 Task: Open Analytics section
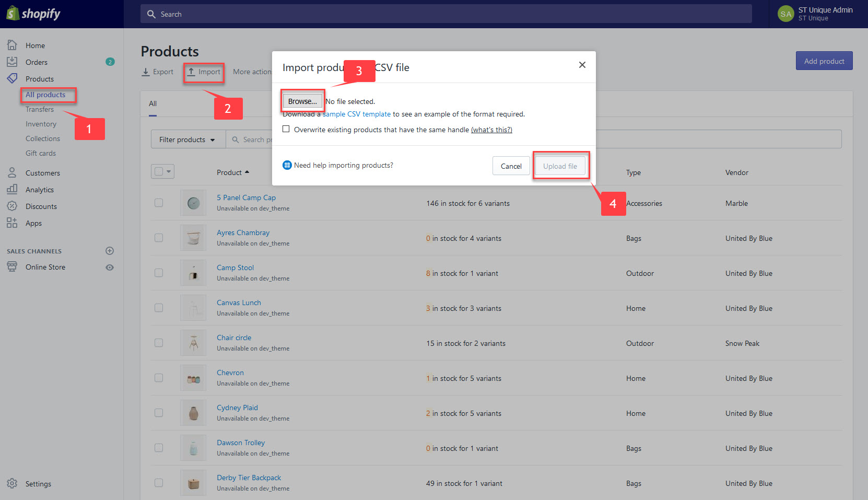(x=40, y=190)
